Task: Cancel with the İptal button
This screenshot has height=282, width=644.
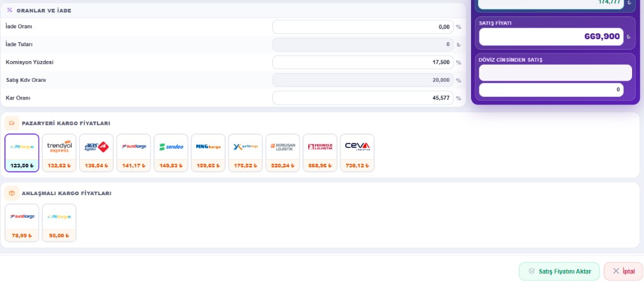Action: point(623,271)
